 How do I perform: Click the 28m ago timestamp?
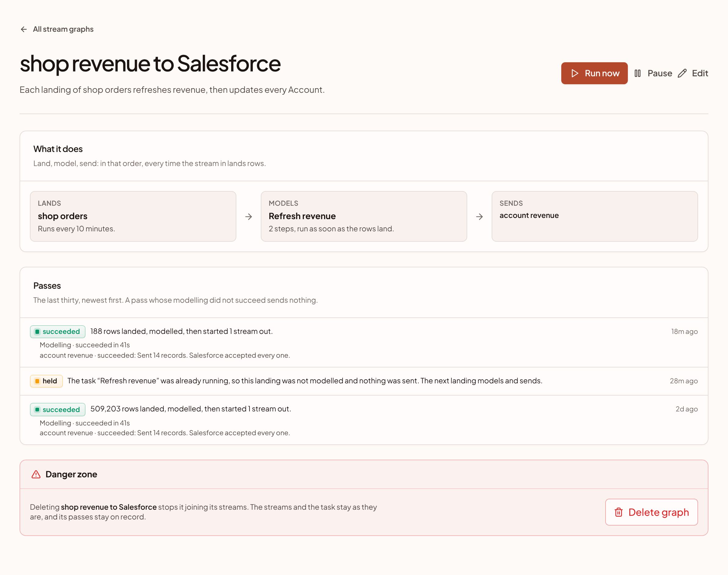coord(683,381)
